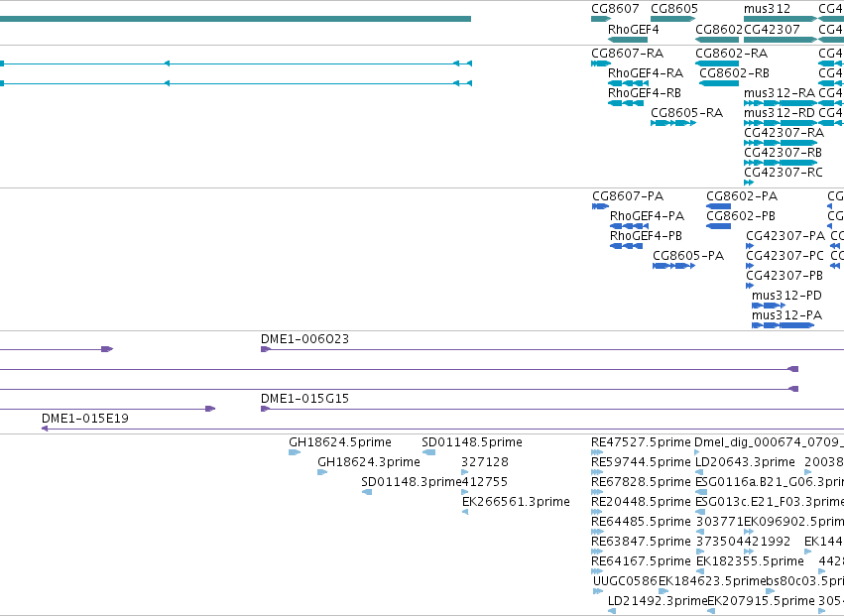Click the CG8607 gene label
This screenshot has height=616, width=844.
point(615,9)
